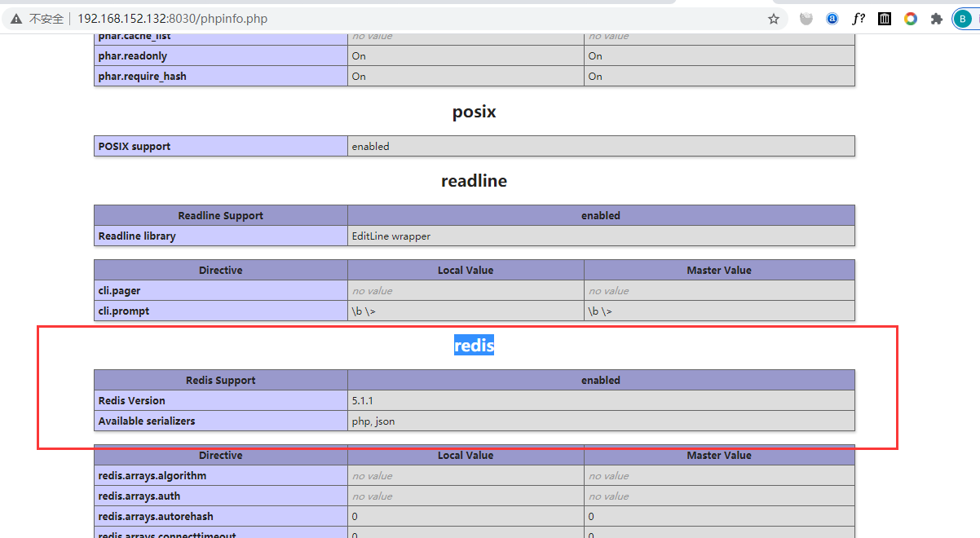
Task: Select the redis.arrays.autorehash local value '0'
Action: click(355, 516)
